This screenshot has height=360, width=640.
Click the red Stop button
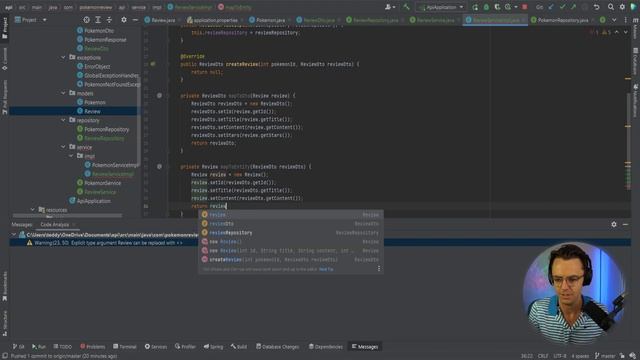(524, 7)
